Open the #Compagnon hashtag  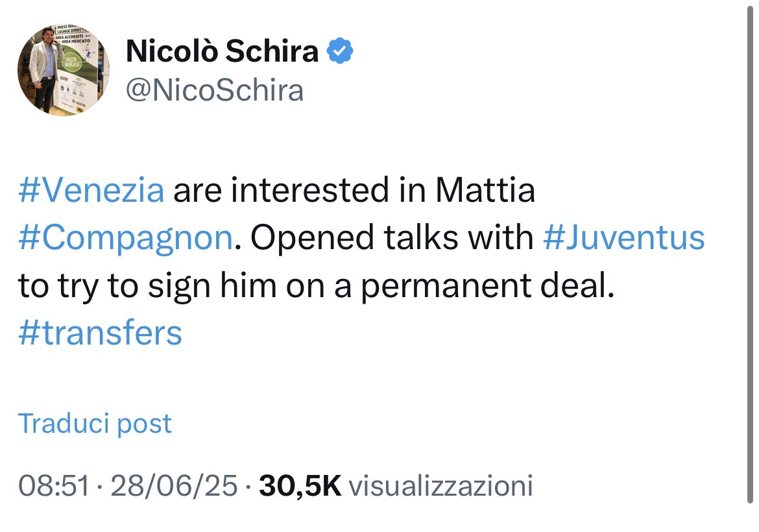(125, 239)
